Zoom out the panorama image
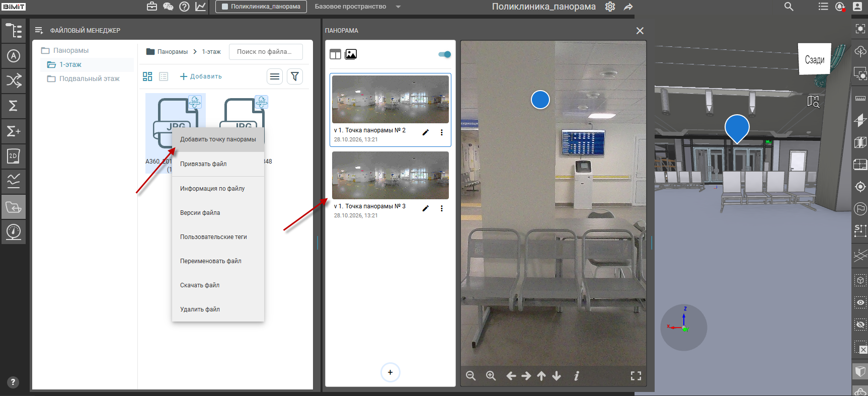868x396 pixels. point(471,376)
